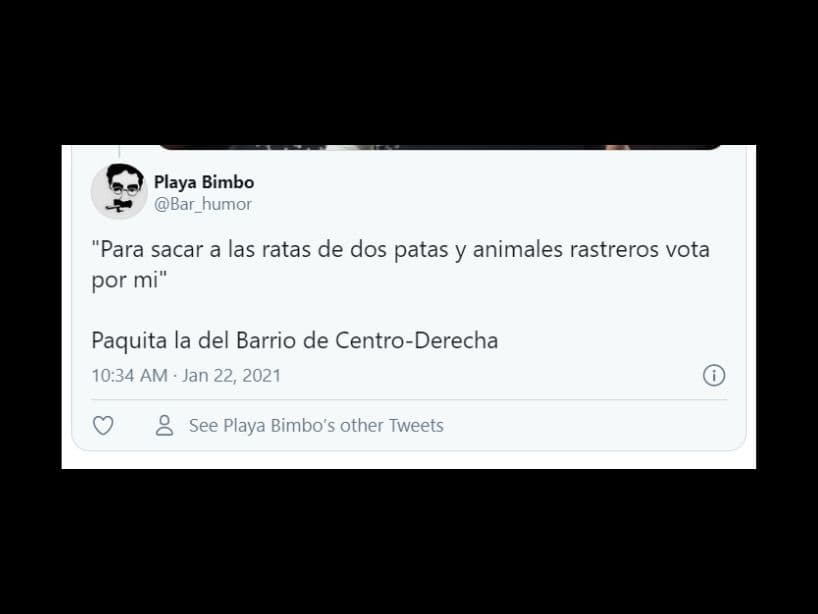Click the thread connector line above avatar

(119, 152)
